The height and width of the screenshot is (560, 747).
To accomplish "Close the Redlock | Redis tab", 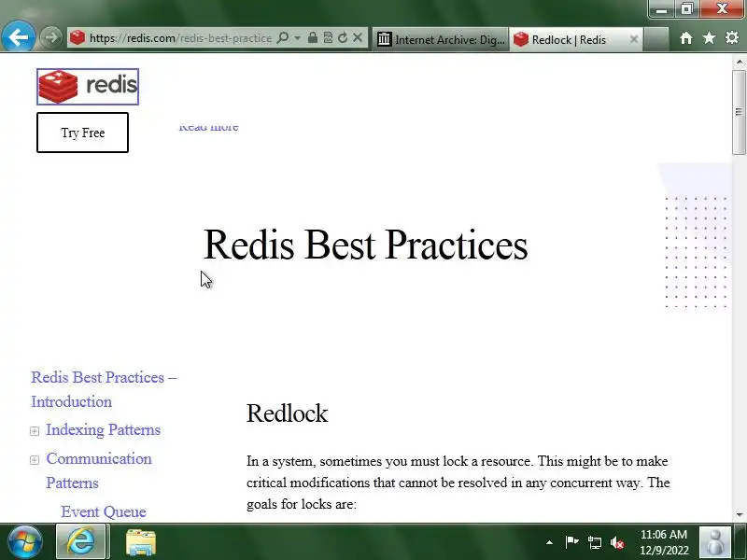I will tap(634, 39).
